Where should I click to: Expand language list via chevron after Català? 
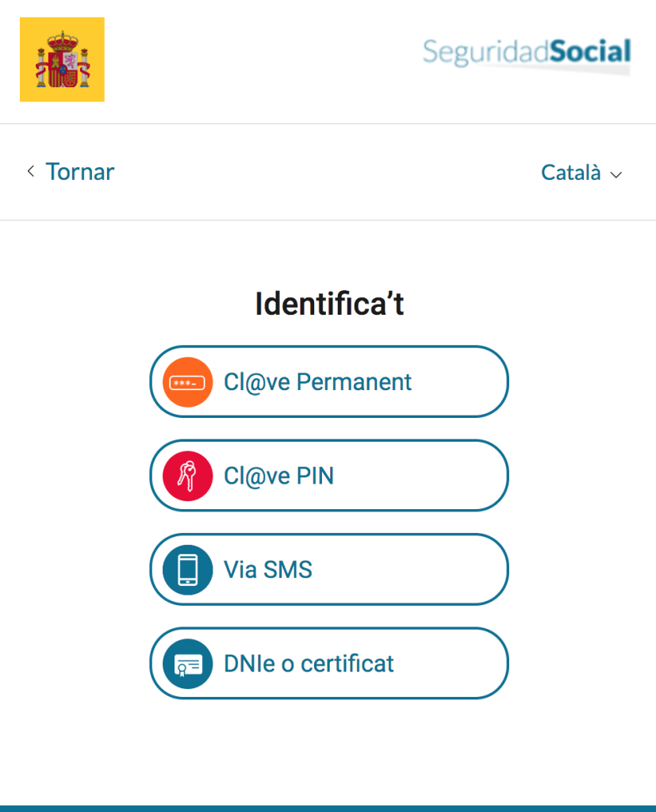[616, 175]
